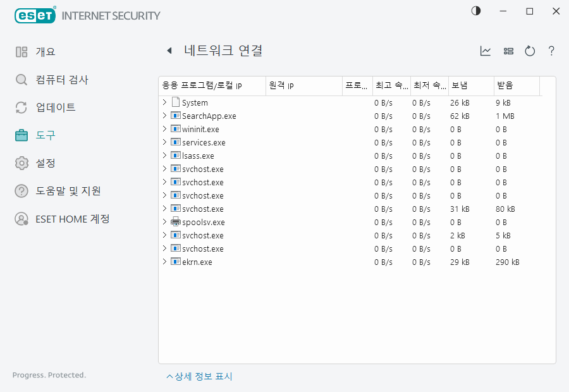Open the network activity graph icon

point(486,51)
